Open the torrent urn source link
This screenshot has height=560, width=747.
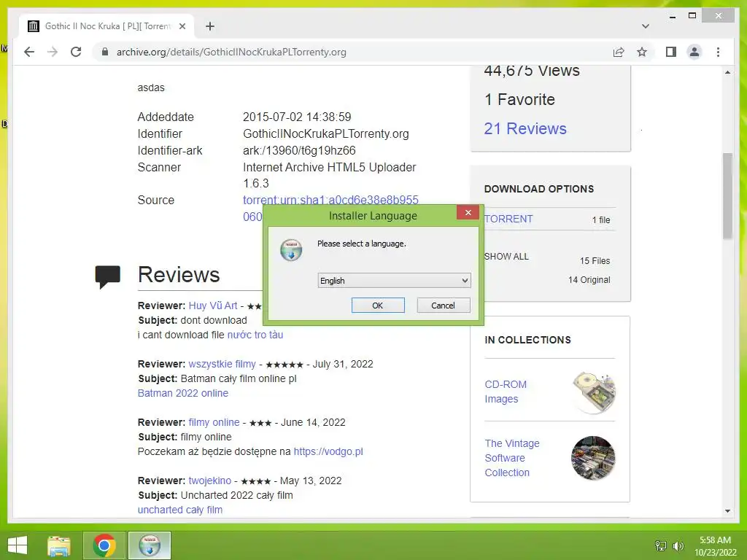330,200
